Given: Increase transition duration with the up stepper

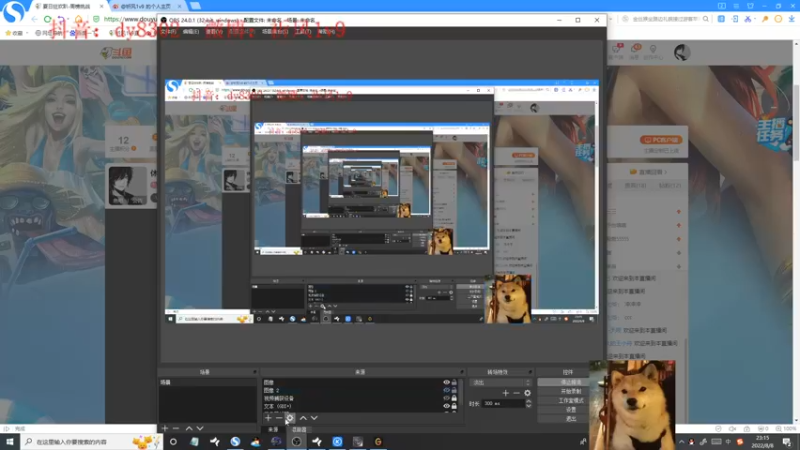Looking at the screenshot, I should 529,401.
